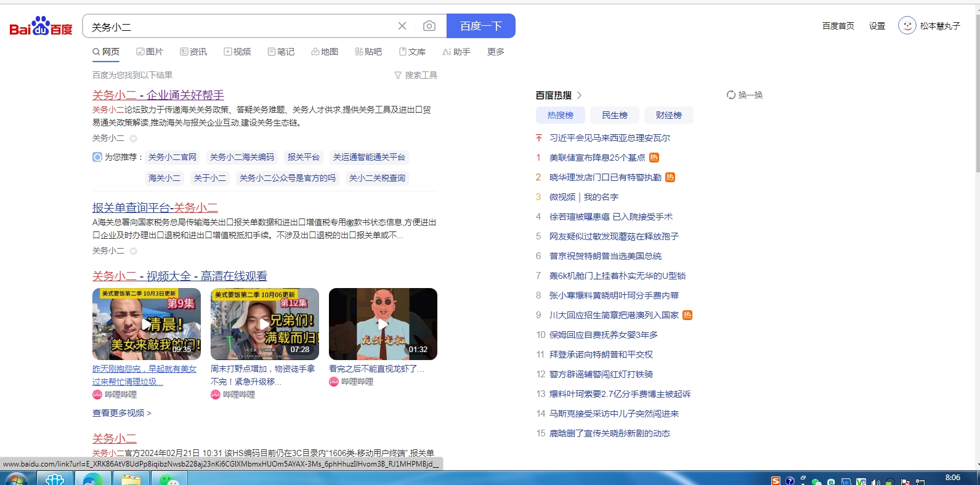Viewport: 980px width, 485px height.
Task: Select the 热搜榜 tab
Action: tap(561, 115)
